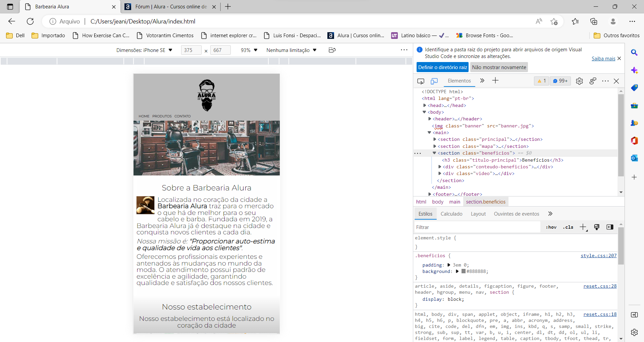Click the Filtrar styles filter field
The width and height of the screenshot is (644, 342).
[478, 227]
